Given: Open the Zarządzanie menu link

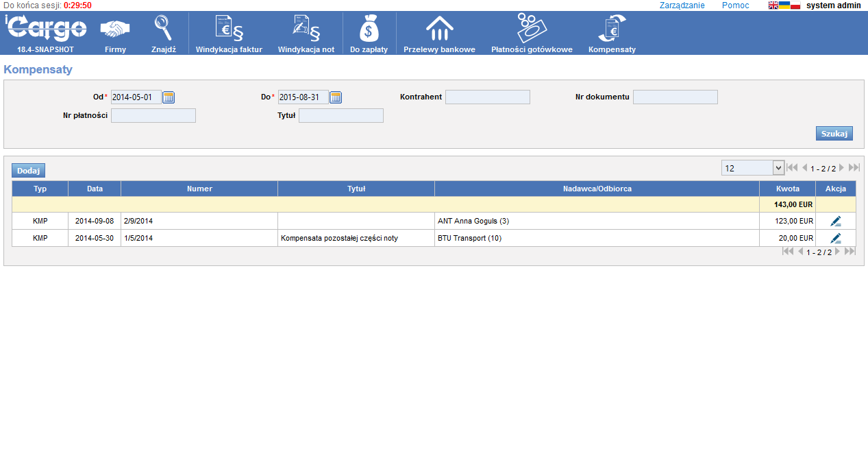Looking at the screenshot, I should click(x=682, y=5).
